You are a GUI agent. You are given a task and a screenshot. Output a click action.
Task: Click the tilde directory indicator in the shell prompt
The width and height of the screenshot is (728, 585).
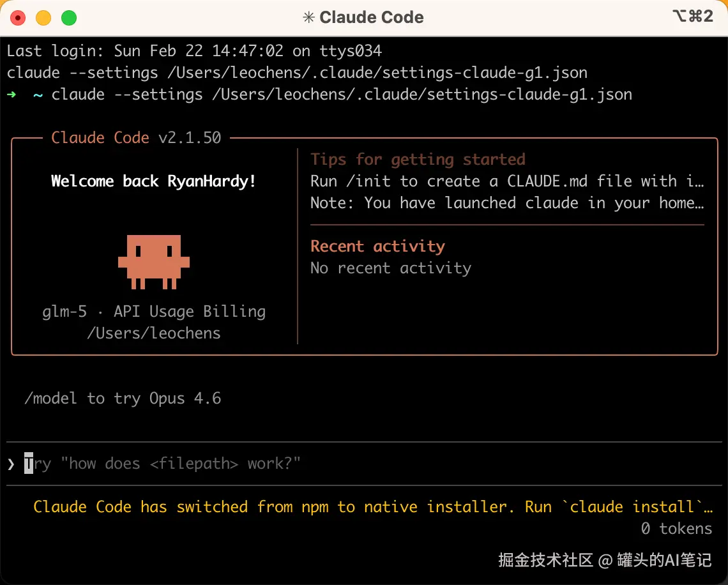coord(38,95)
